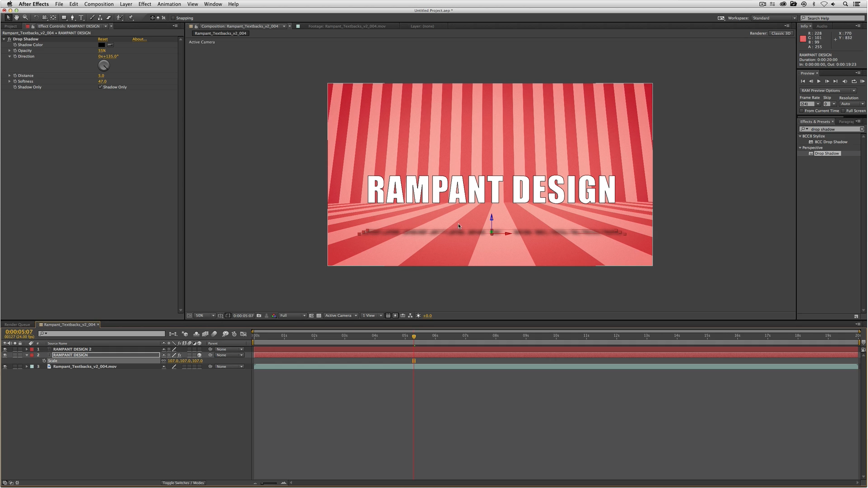The height and width of the screenshot is (488, 868).
Task: Open the Graph Editor in the timeline
Action: coord(243,334)
